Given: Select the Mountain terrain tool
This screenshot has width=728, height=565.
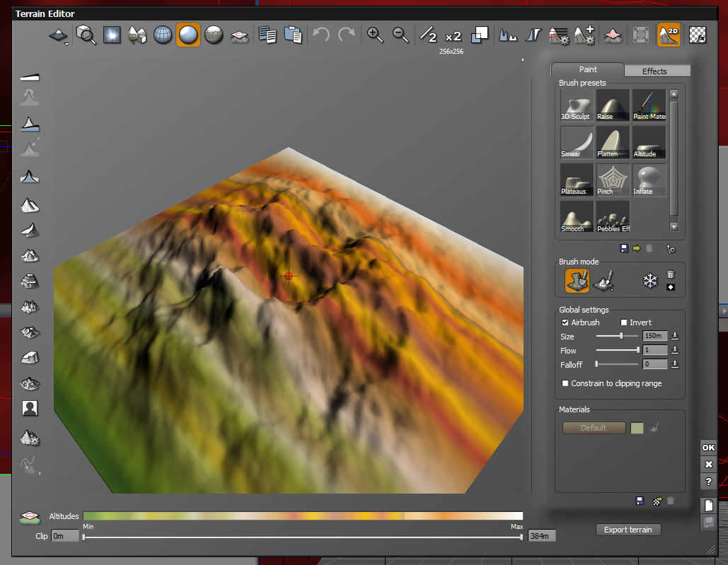Looking at the screenshot, I should [30, 205].
